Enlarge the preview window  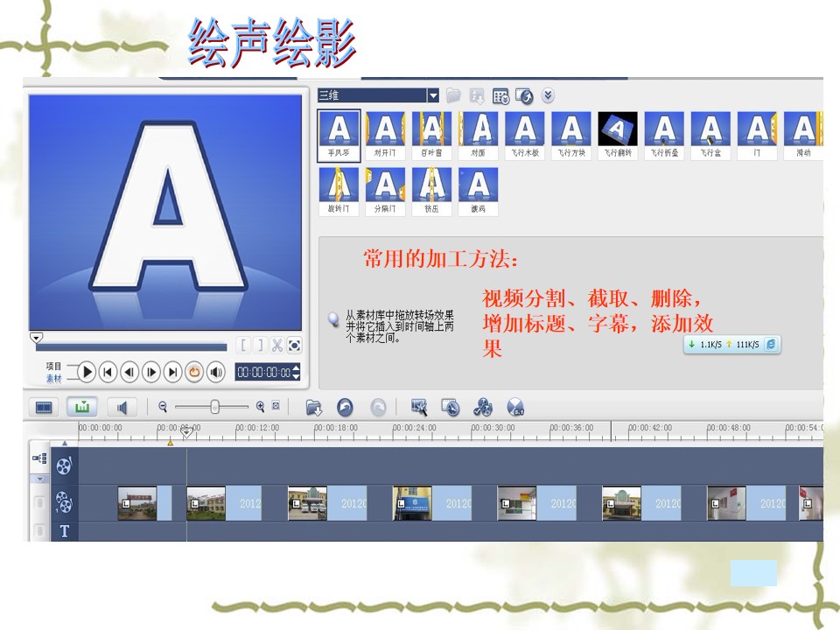[x=294, y=346]
